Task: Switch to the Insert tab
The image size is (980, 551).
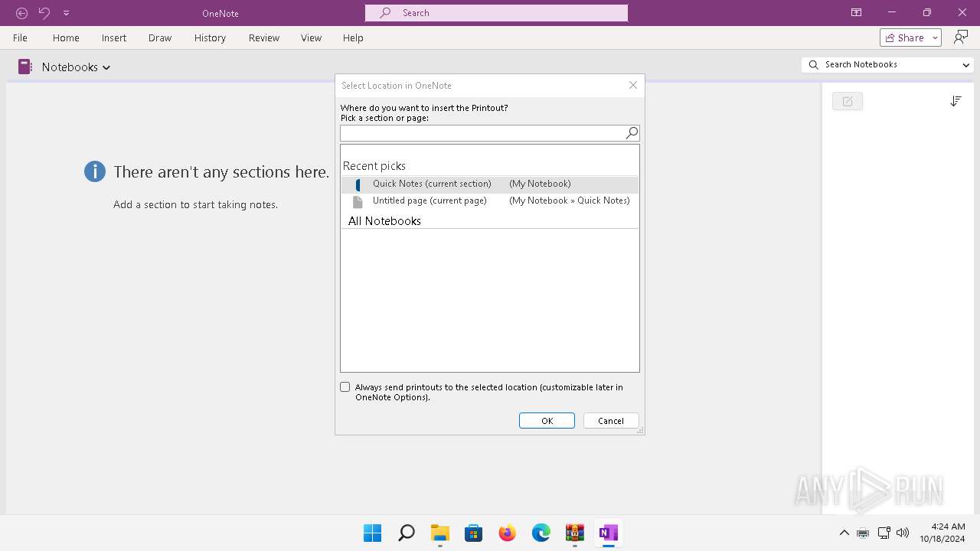Action: [x=114, y=37]
